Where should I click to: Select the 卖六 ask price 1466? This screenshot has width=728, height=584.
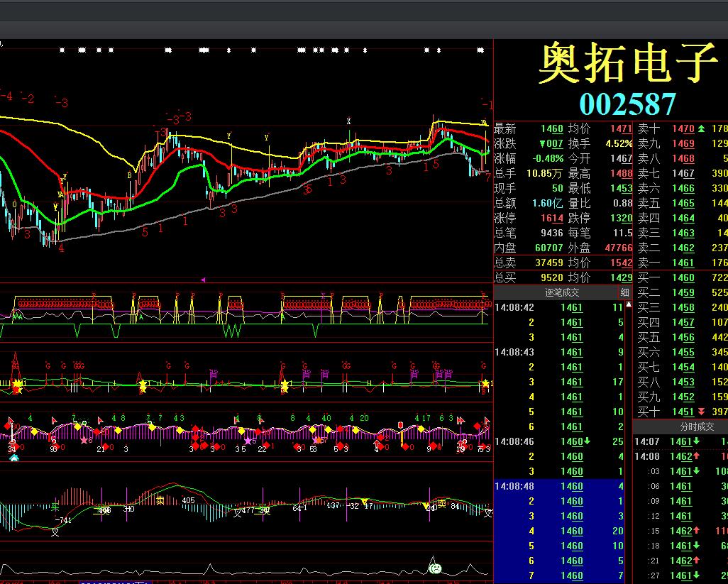click(683, 188)
